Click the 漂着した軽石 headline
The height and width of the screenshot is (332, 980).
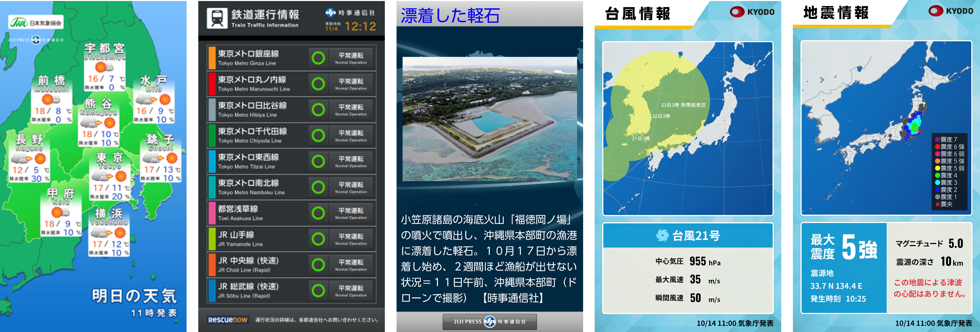(x=450, y=16)
